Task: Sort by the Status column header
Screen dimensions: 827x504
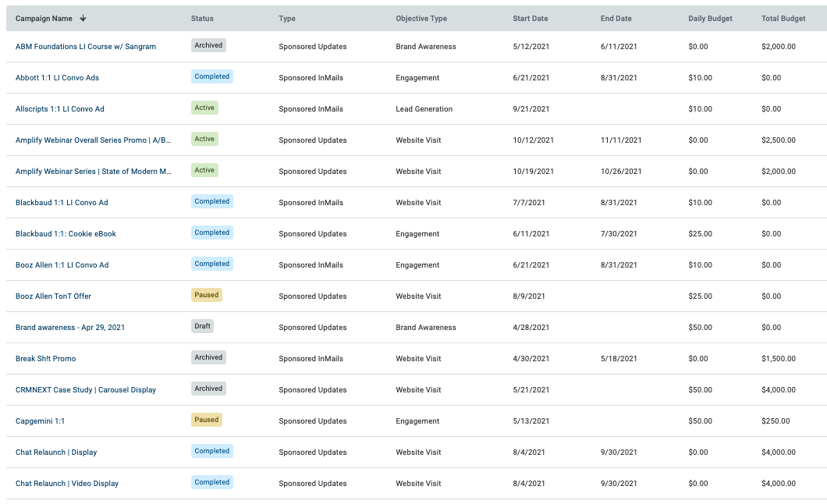Action: (202, 19)
